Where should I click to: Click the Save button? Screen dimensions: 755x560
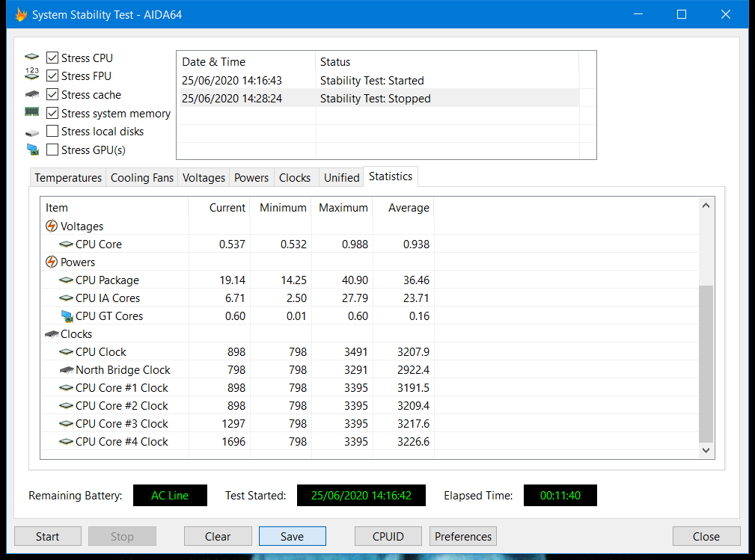(x=293, y=536)
